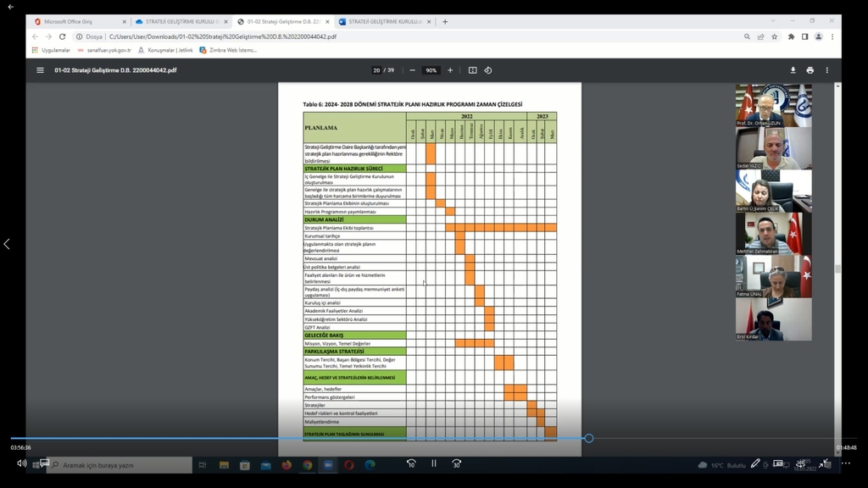
Task: Skip back 10 seconds
Action: click(x=411, y=463)
